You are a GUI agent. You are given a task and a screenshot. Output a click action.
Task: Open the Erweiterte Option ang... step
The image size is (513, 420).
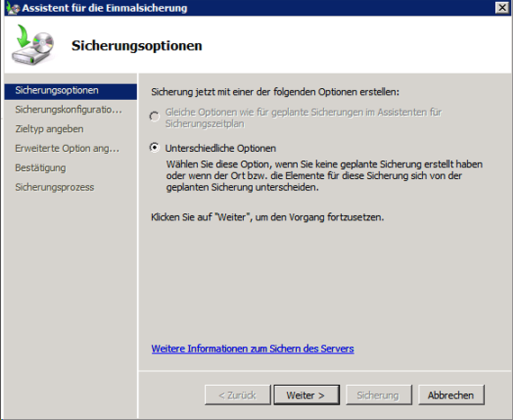67,148
